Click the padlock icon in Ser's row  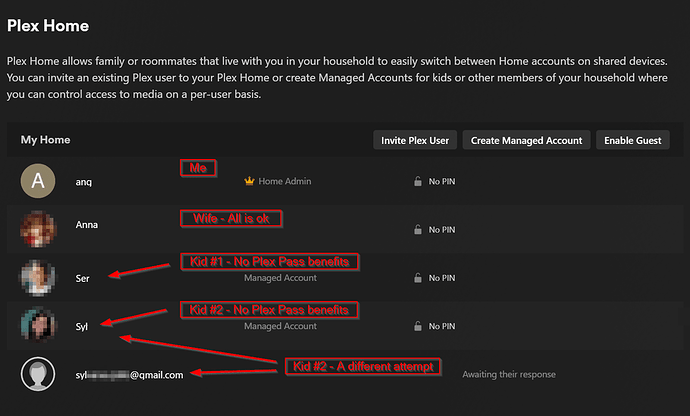pos(418,278)
